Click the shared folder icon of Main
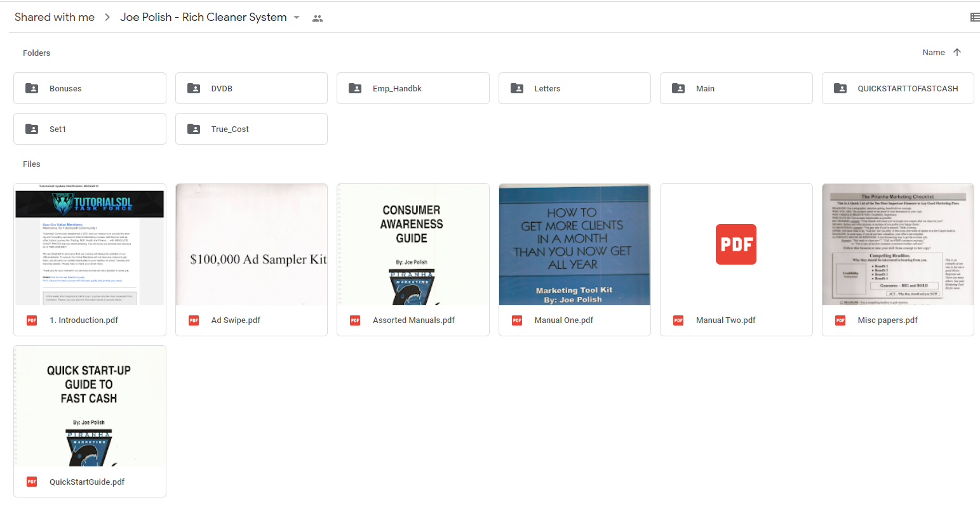Image resolution: width=980 pixels, height=507 pixels. pyautogui.click(x=678, y=88)
